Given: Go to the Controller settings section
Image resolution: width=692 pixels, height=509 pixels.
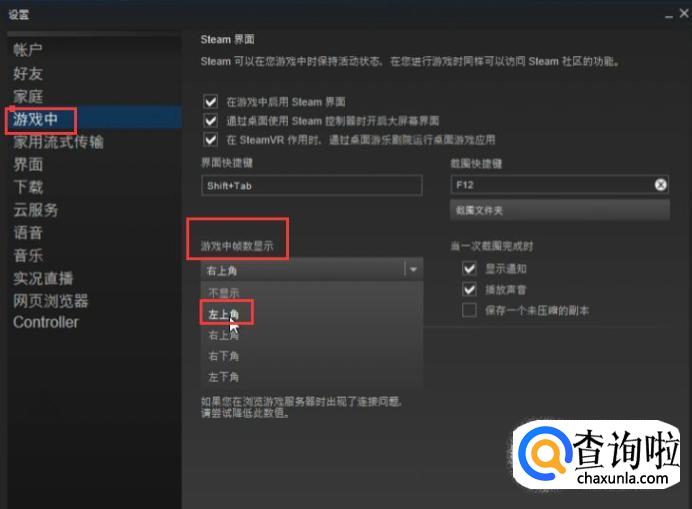Looking at the screenshot, I should click(x=46, y=322).
